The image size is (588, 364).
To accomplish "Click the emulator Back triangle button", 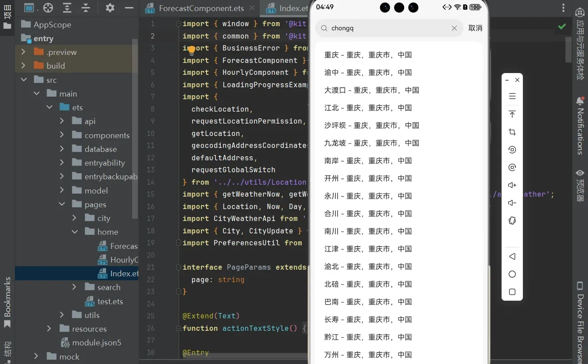I will [x=512, y=256].
